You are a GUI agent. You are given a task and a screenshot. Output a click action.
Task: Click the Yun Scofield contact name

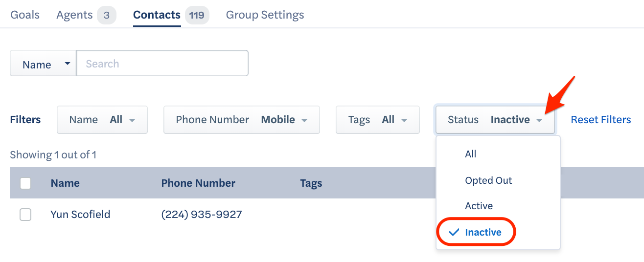coord(80,215)
